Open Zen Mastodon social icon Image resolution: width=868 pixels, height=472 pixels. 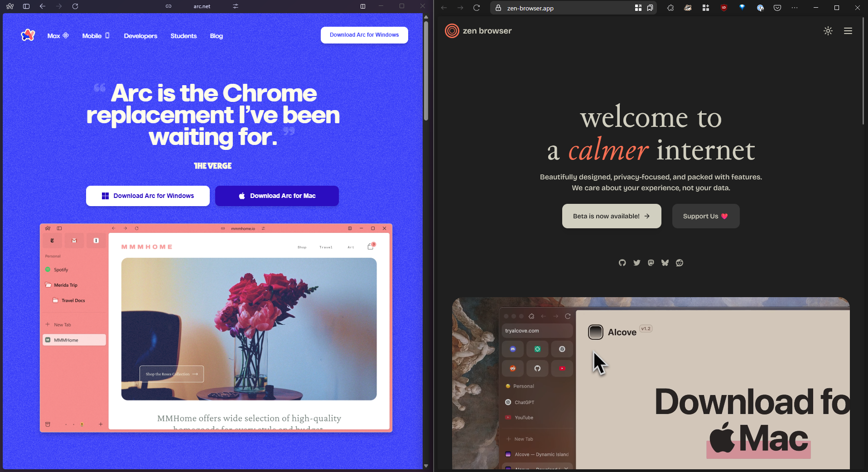point(651,263)
